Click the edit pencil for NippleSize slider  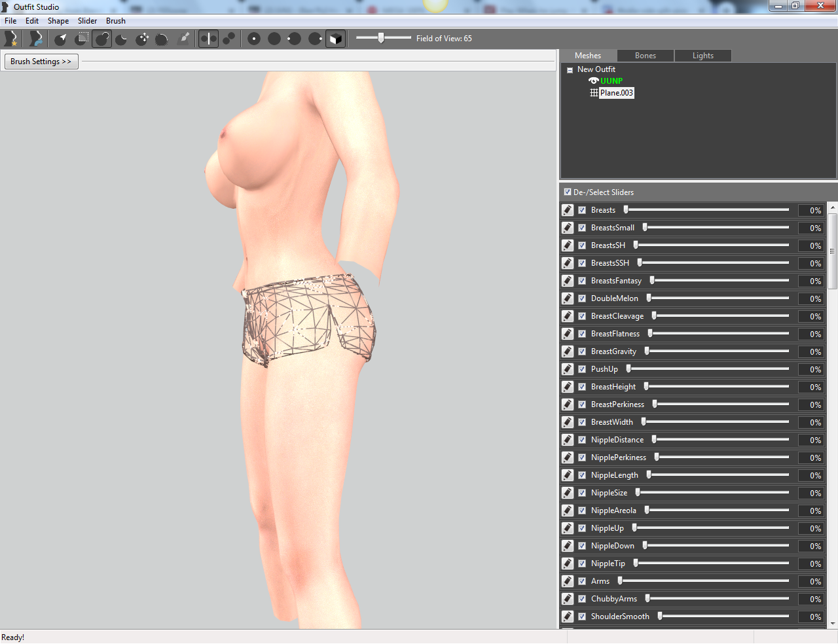[568, 493]
